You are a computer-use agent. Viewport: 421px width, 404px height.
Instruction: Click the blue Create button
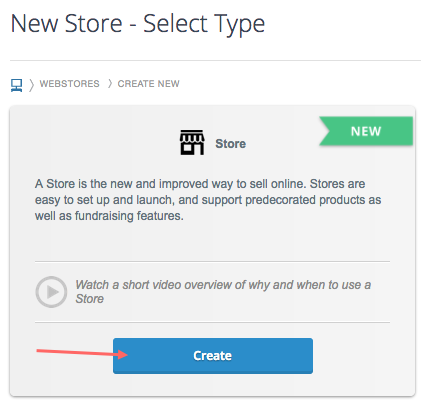click(213, 356)
